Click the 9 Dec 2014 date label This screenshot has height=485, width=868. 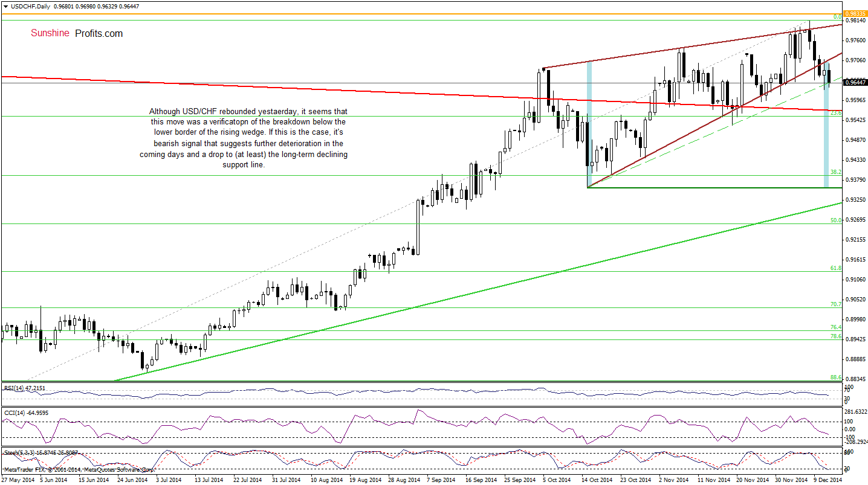[x=828, y=480]
